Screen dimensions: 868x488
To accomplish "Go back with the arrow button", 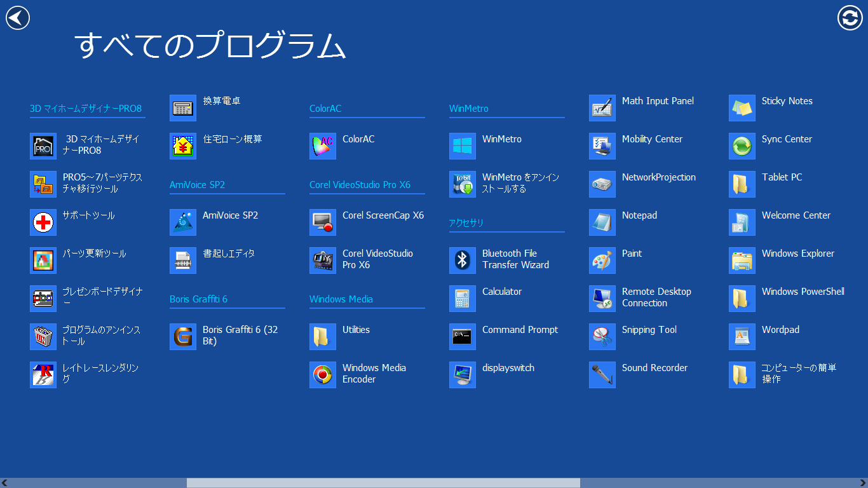I will 18,18.
